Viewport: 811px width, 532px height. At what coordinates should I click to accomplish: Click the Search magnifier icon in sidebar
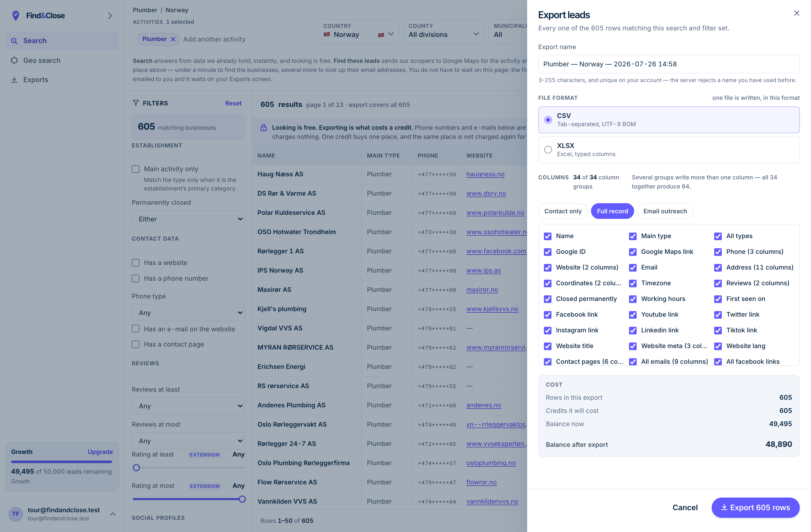[14, 41]
